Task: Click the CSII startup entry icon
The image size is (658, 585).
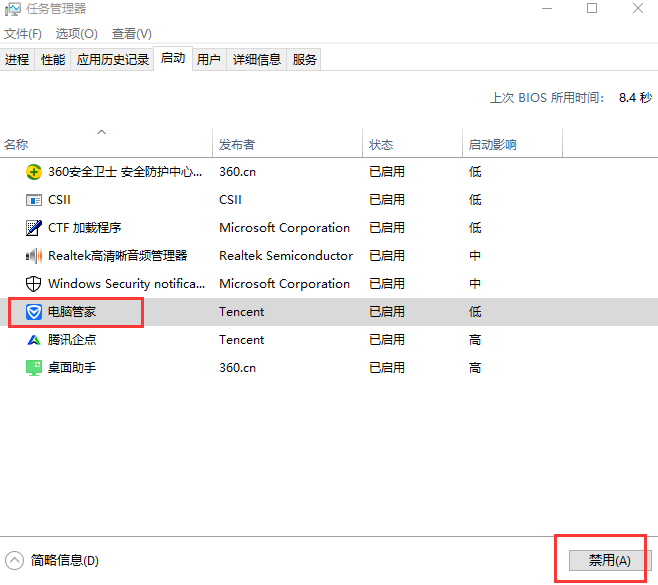Action: point(33,200)
